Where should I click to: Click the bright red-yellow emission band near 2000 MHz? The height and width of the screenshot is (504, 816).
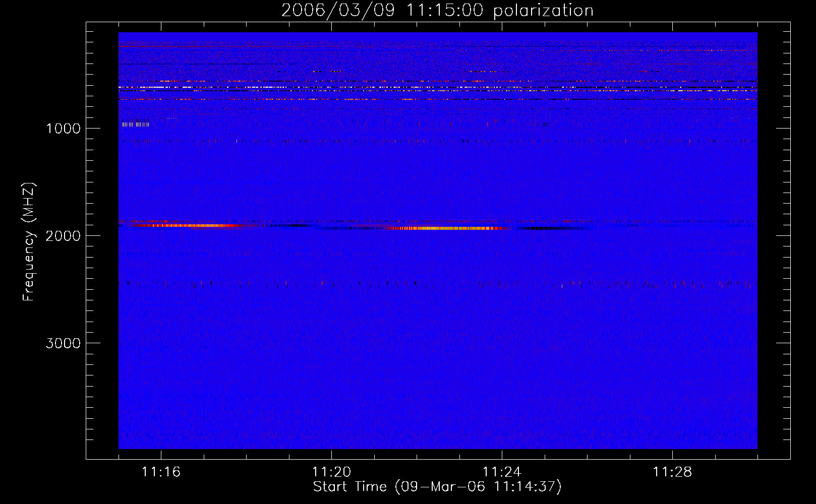[x=446, y=228]
